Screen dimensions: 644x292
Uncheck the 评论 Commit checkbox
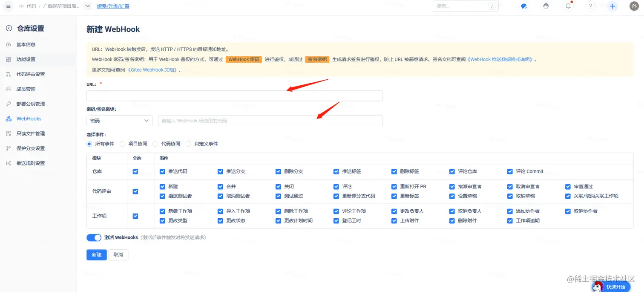pyautogui.click(x=510, y=171)
